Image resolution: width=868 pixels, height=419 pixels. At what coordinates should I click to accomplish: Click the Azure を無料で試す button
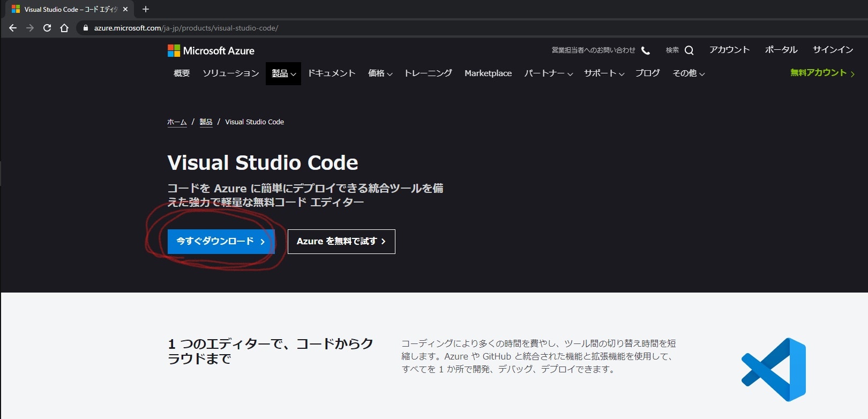341,242
